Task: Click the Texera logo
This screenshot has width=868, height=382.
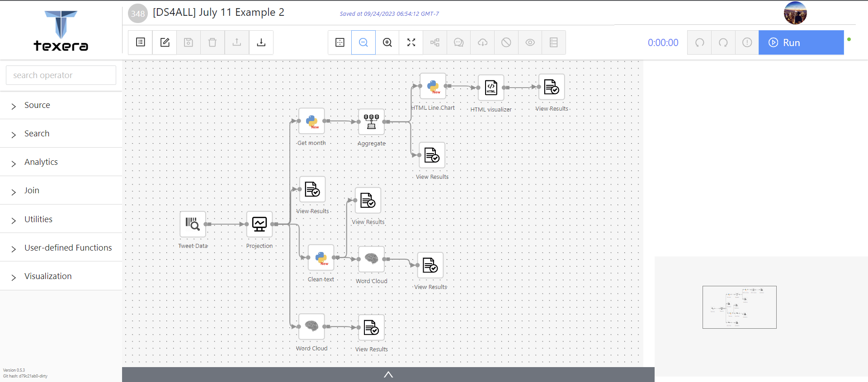Action: (61, 30)
